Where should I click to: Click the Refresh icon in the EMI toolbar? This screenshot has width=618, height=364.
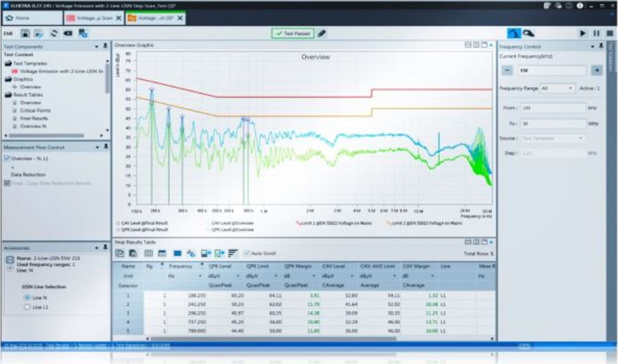[x=54, y=33]
